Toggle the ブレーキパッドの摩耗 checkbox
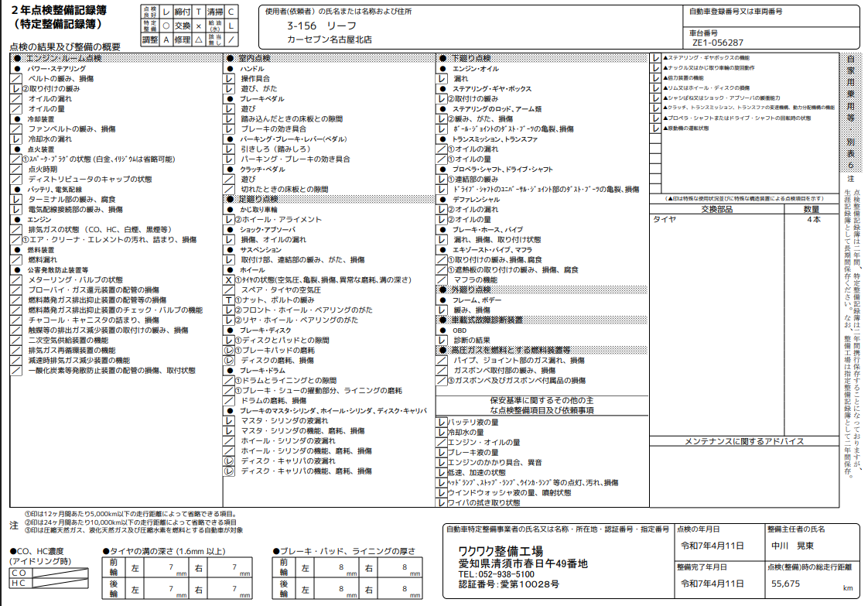Screen dimensions: 868x606 coord(229,351)
